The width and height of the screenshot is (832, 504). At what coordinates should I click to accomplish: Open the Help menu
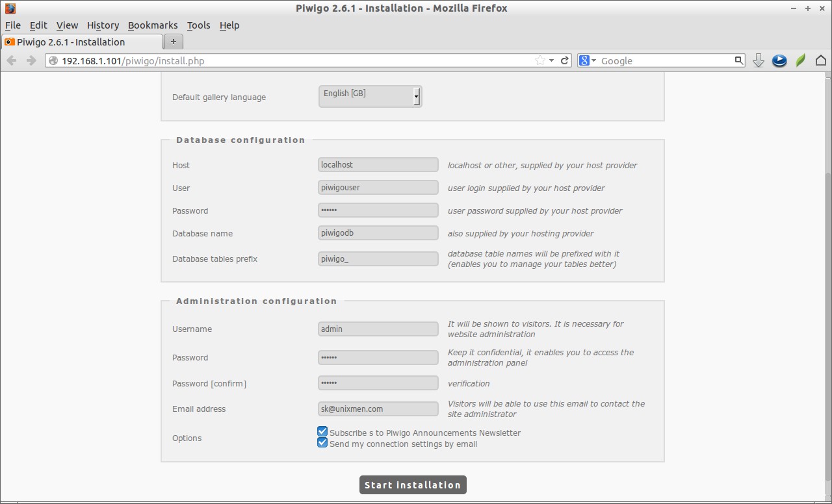229,25
